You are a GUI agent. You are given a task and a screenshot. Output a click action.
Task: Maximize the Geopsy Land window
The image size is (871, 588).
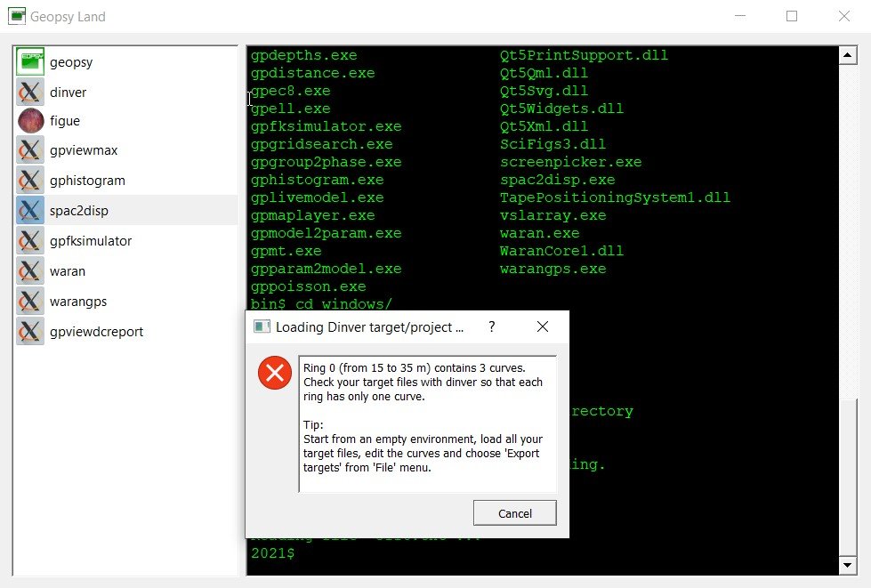pyautogui.click(x=792, y=16)
